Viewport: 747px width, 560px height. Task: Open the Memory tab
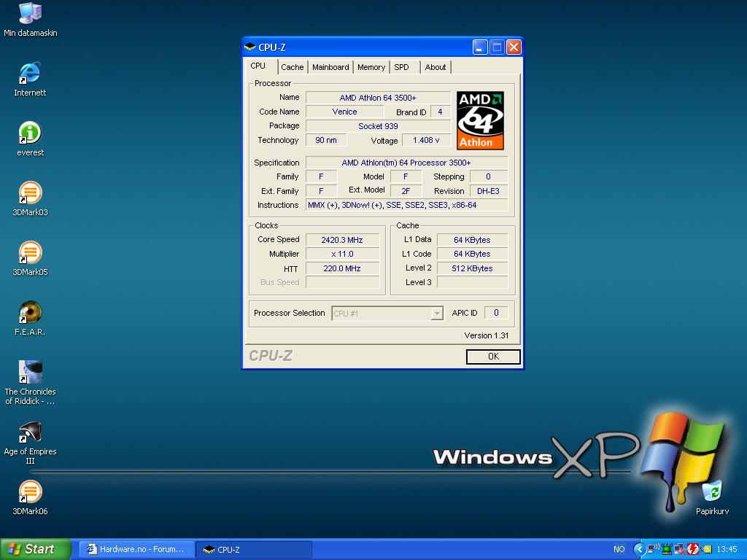coord(371,67)
